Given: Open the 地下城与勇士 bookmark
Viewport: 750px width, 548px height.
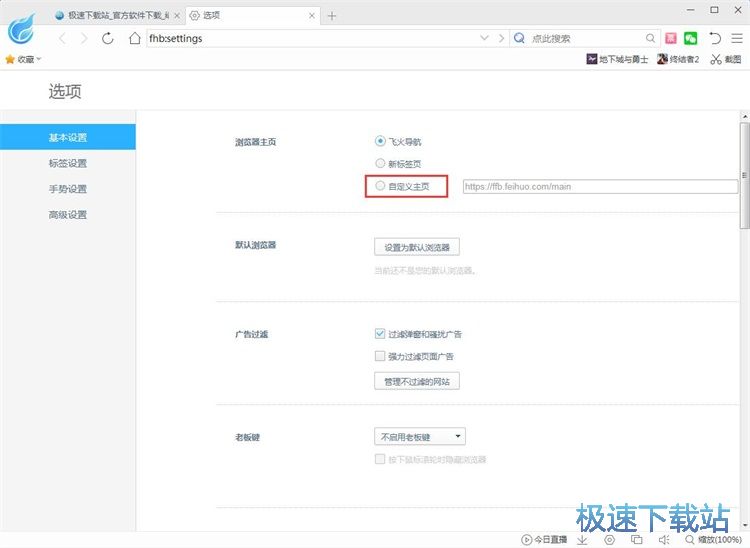Looking at the screenshot, I should pos(617,59).
